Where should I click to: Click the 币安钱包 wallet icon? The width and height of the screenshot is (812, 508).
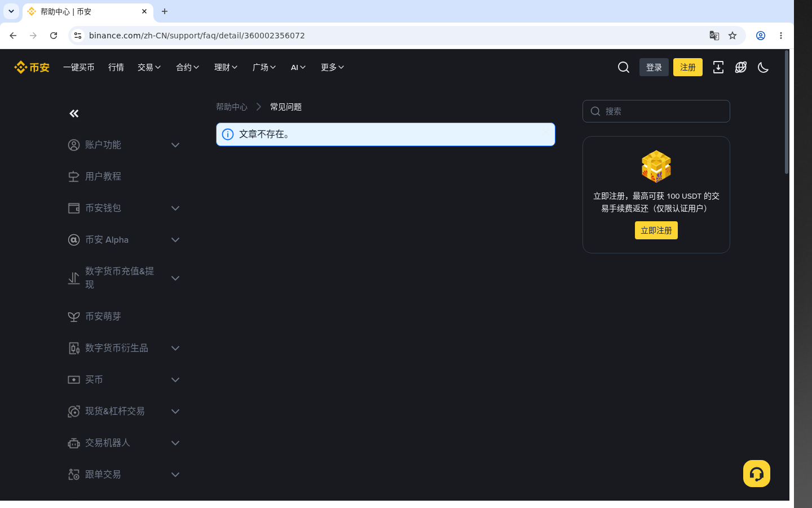[x=74, y=208]
